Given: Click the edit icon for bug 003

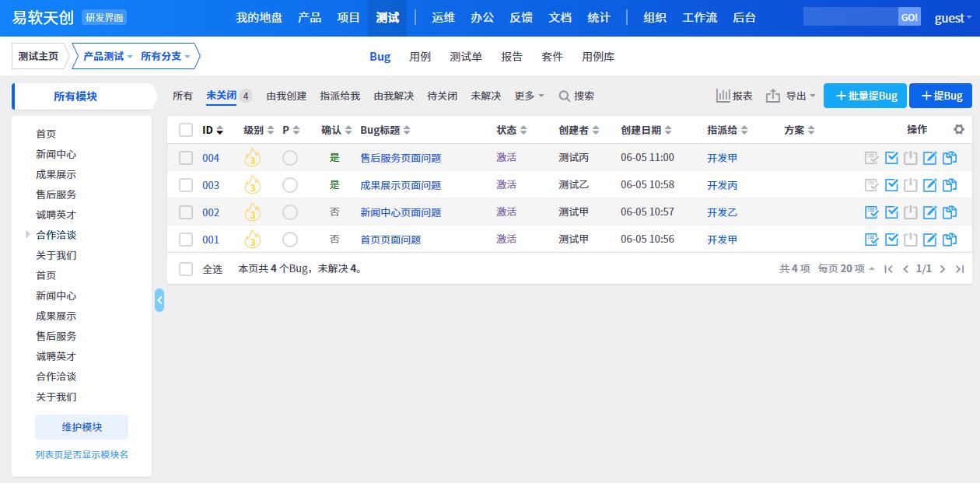Looking at the screenshot, I should [929, 185].
